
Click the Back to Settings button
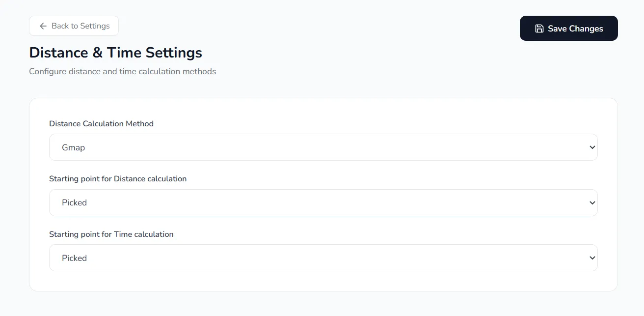(x=74, y=26)
